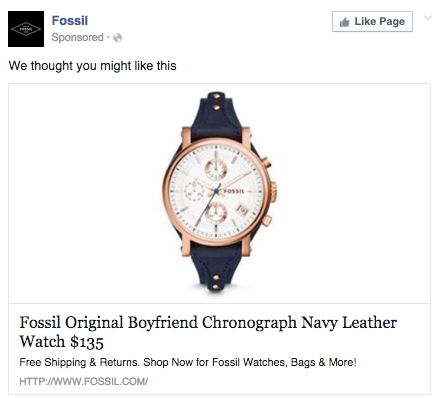Click the 'We thought you might like this' text
Screen dimensions: 441x398
tap(92, 66)
